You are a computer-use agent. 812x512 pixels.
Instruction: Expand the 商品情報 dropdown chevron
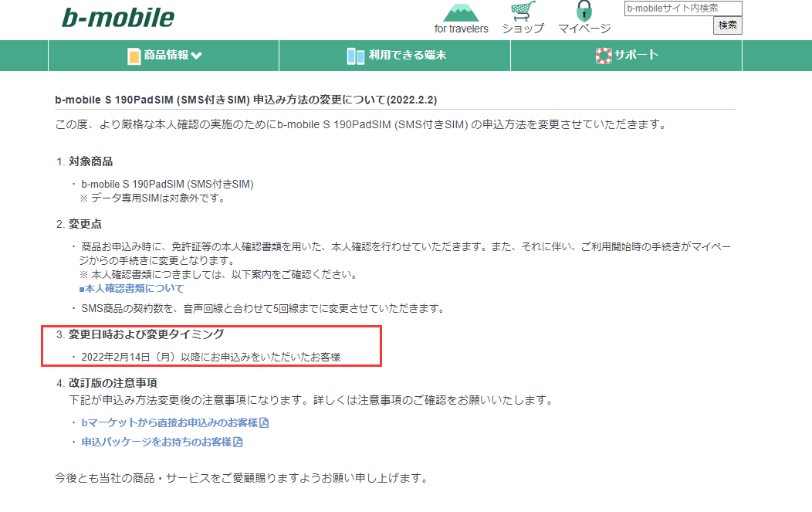click(x=196, y=56)
